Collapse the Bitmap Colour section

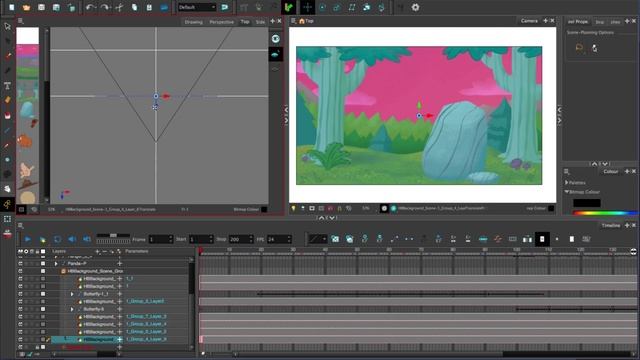pyautogui.click(x=567, y=191)
